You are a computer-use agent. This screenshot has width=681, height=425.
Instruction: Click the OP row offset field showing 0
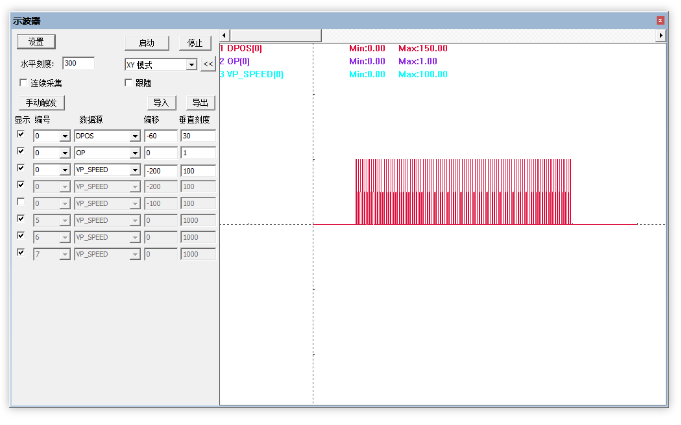click(x=161, y=153)
